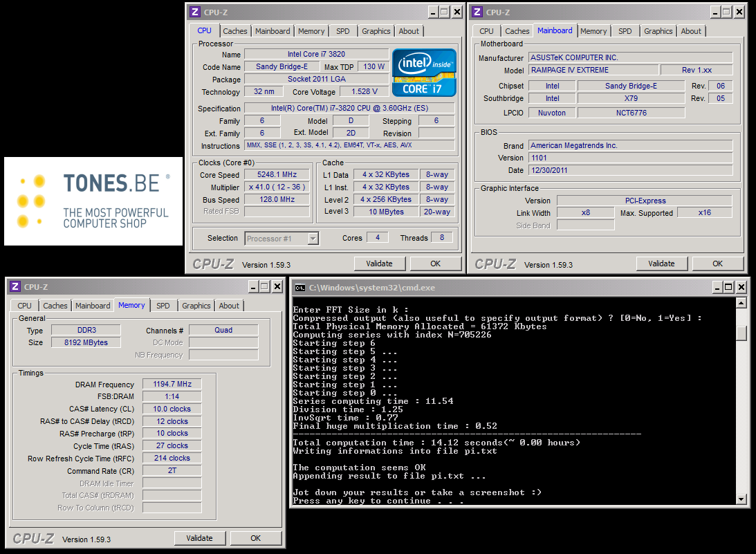756x554 pixels.
Task: Click the cmd window scrollbar down arrow
Action: click(x=741, y=499)
